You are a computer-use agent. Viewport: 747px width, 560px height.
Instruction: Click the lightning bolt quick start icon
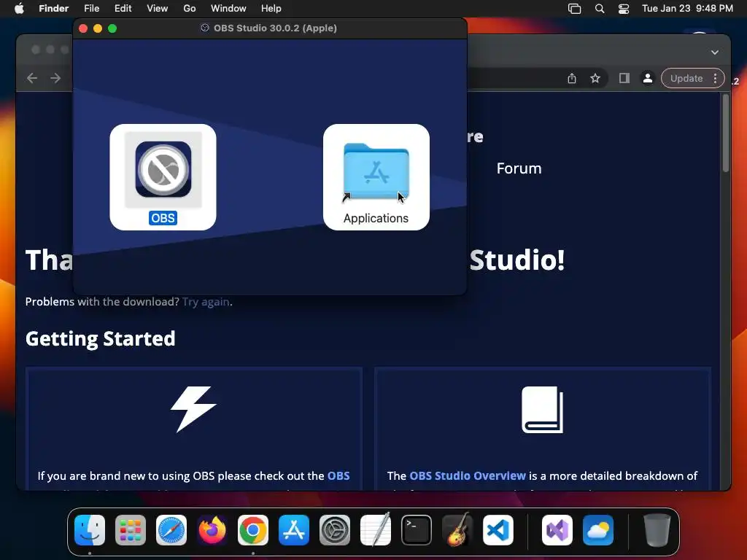tap(193, 409)
